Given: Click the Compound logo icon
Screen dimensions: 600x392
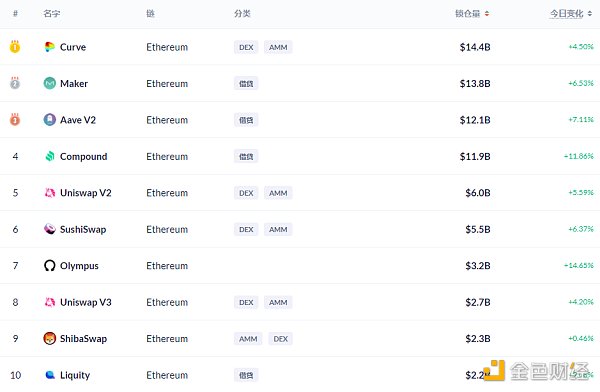Looking at the screenshot, I should click(x=50, y=156).
